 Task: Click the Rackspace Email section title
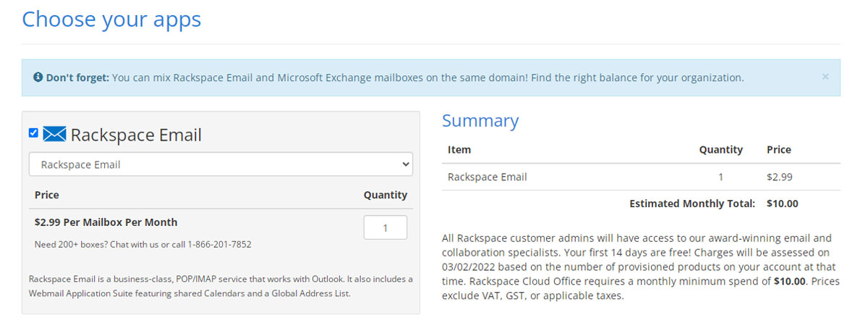click(136, 135)
